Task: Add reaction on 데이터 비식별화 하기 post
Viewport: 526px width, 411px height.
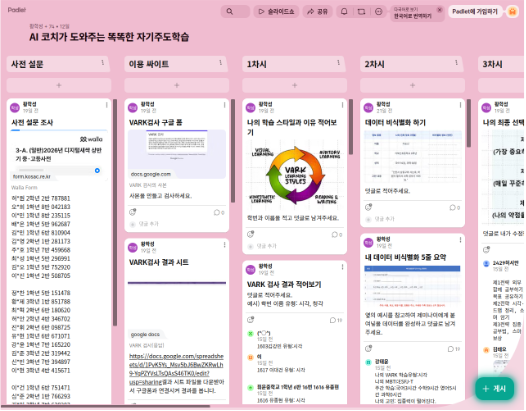Action: click(368, 207)
